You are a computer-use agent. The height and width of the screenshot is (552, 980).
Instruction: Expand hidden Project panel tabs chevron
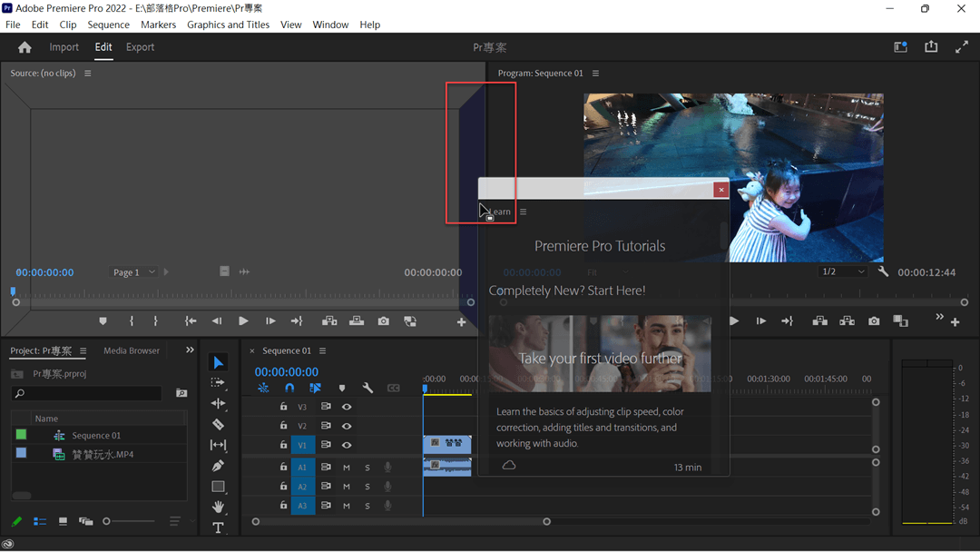pos(190,350)
